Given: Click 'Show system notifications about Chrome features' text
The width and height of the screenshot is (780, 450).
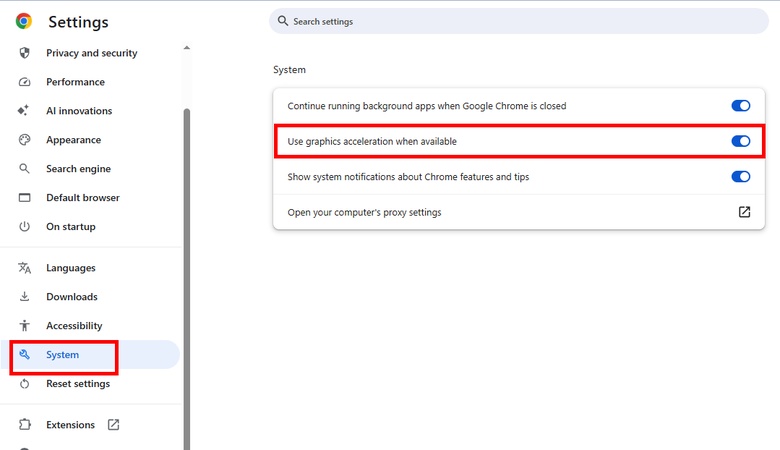Looking at the screenshot, I should [408, 177].
